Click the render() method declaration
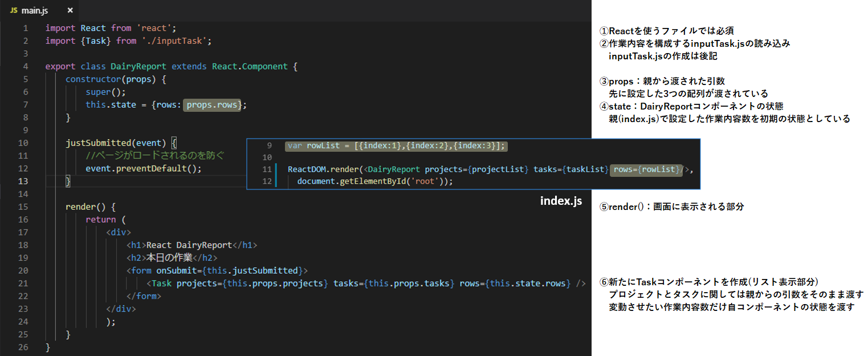Screen dimensions: 868x356 [91, 207]
